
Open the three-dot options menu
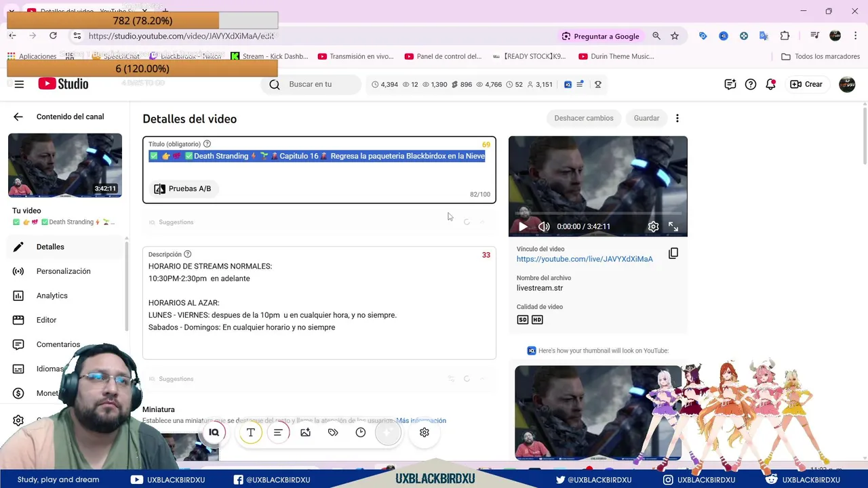[677, 118]
